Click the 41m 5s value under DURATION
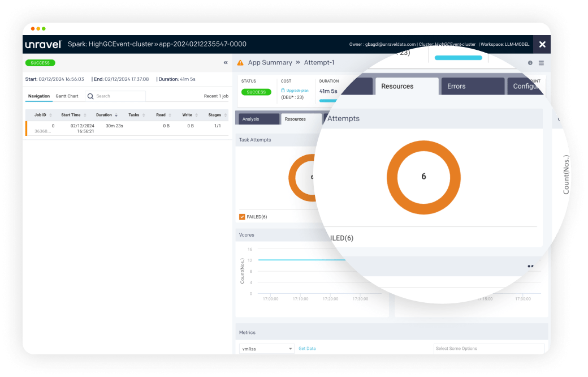588x377 pixels. click(x=328, y=91)
